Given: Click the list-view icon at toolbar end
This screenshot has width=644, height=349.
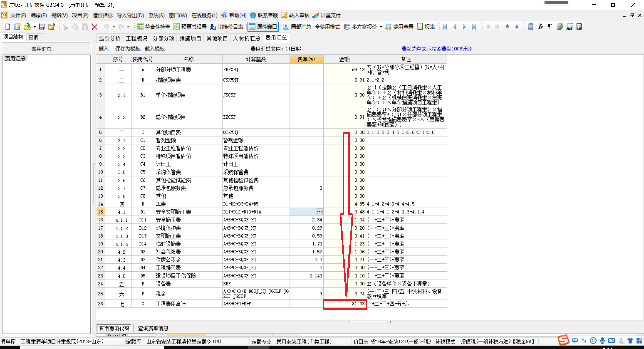Looking at the screenshot, I should [x=579, y=27].
